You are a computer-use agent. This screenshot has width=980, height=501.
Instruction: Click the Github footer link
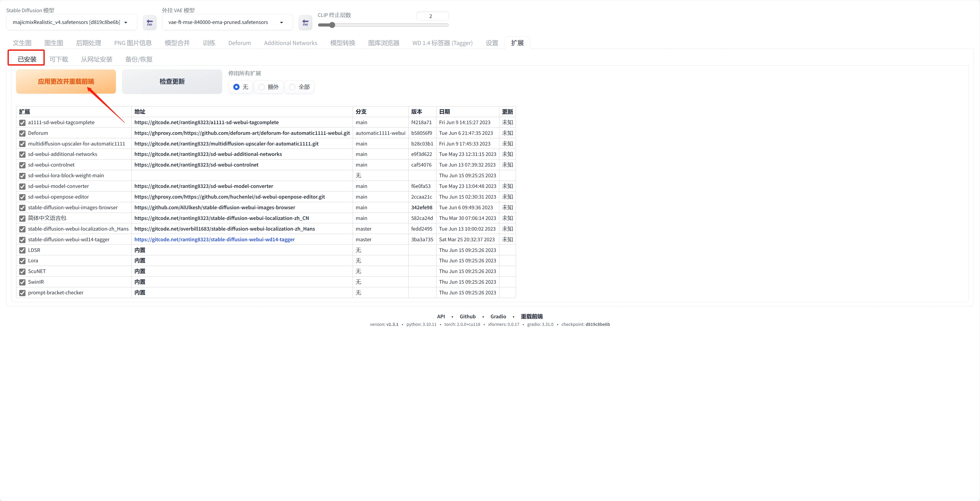click(468, 316)
